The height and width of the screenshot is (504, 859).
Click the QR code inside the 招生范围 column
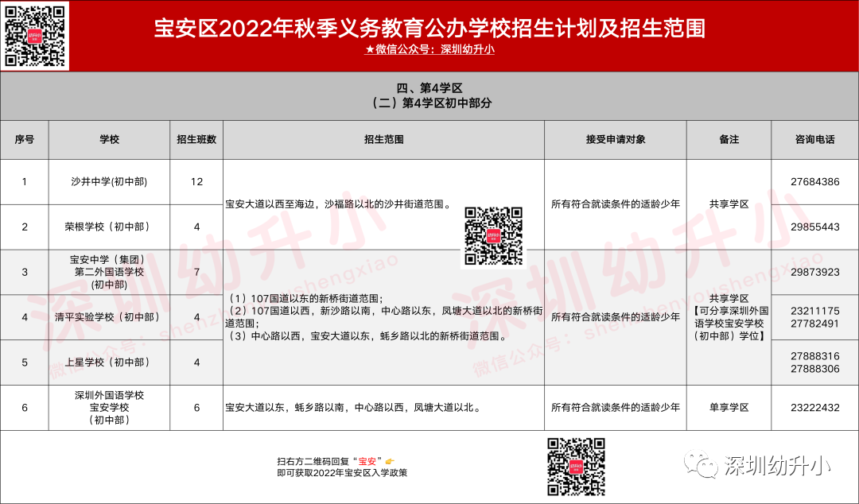(494, 236)
